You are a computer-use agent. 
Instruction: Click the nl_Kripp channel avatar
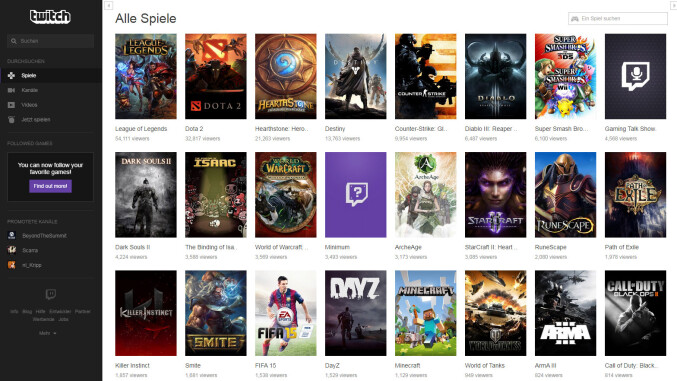click(12, 265)
